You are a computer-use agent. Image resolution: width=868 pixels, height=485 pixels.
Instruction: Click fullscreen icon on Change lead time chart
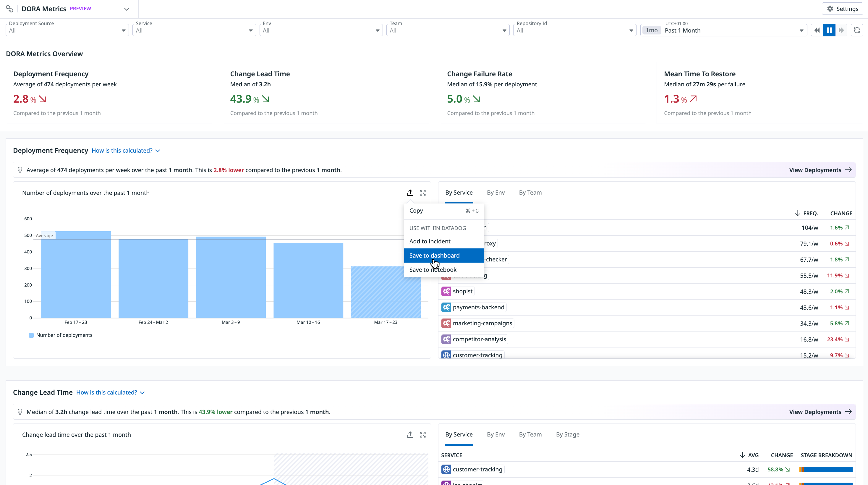click(x=422, y=435)
